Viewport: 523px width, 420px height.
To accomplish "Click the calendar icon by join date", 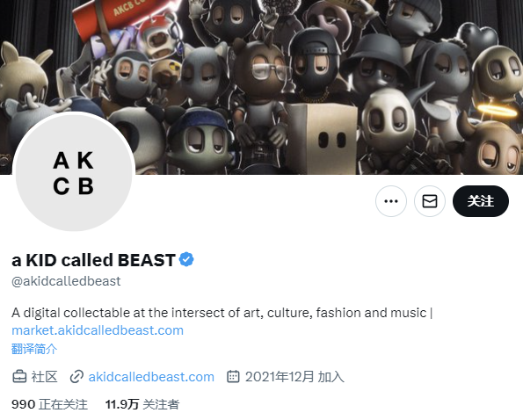I will [233, 376].
